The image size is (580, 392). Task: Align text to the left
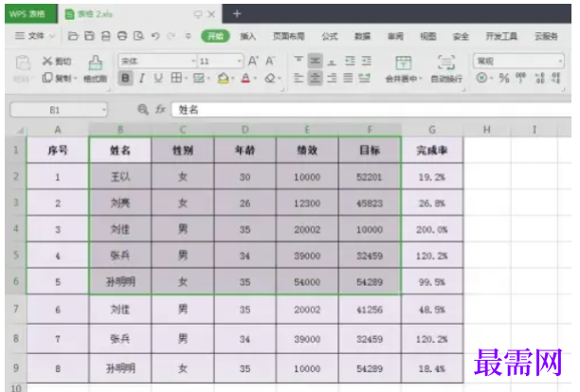tap(299, 78)
